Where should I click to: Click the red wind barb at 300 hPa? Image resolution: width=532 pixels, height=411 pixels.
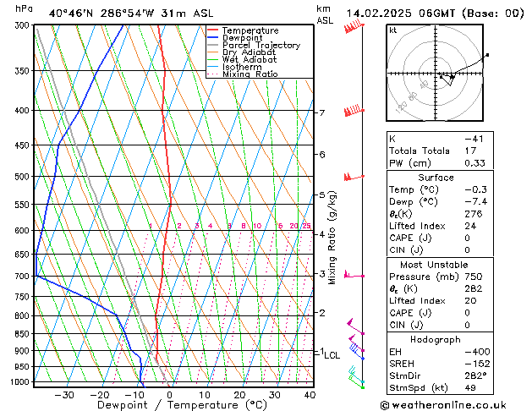coord(354,28)
